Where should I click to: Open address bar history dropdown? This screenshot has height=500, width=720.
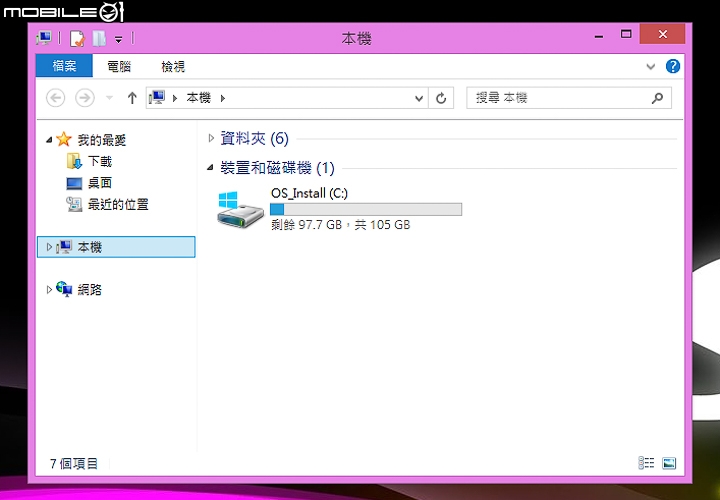click(419, 98)
